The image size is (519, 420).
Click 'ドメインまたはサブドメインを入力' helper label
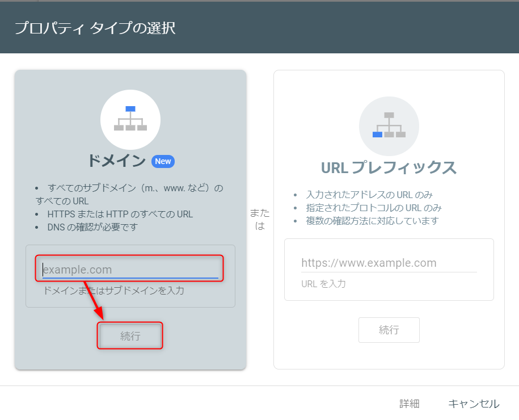[x=113, y=291]
